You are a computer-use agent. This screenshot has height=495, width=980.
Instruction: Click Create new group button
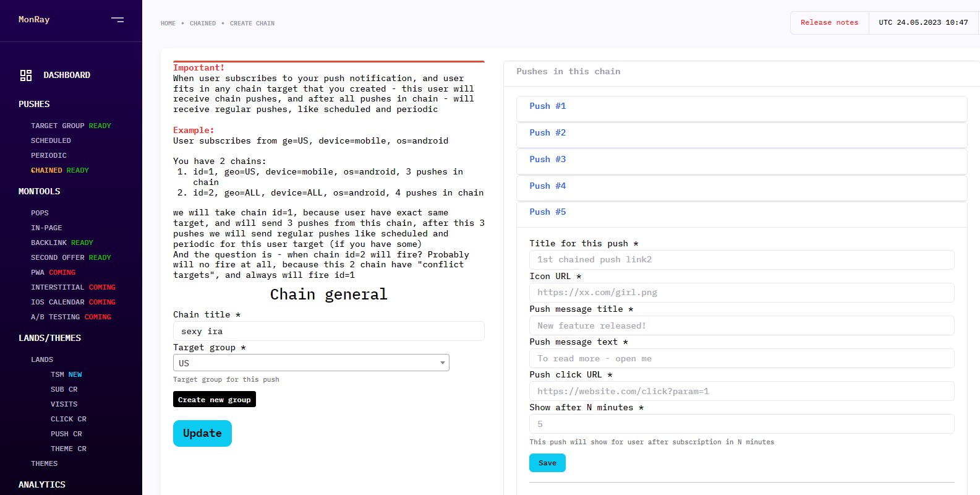click(x=215, y=400)
